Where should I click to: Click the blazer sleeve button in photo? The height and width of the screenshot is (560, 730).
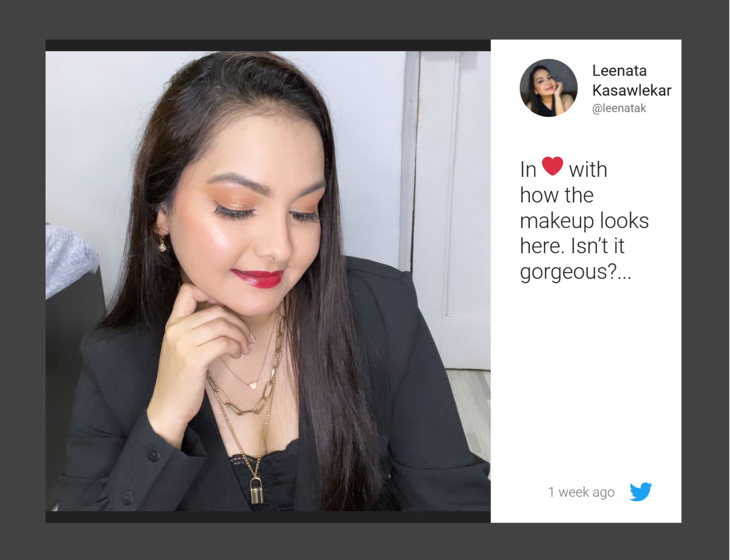152,454
